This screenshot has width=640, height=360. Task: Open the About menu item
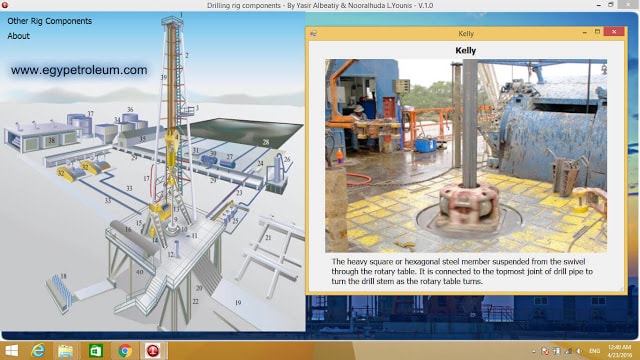(x=18, y=36)
